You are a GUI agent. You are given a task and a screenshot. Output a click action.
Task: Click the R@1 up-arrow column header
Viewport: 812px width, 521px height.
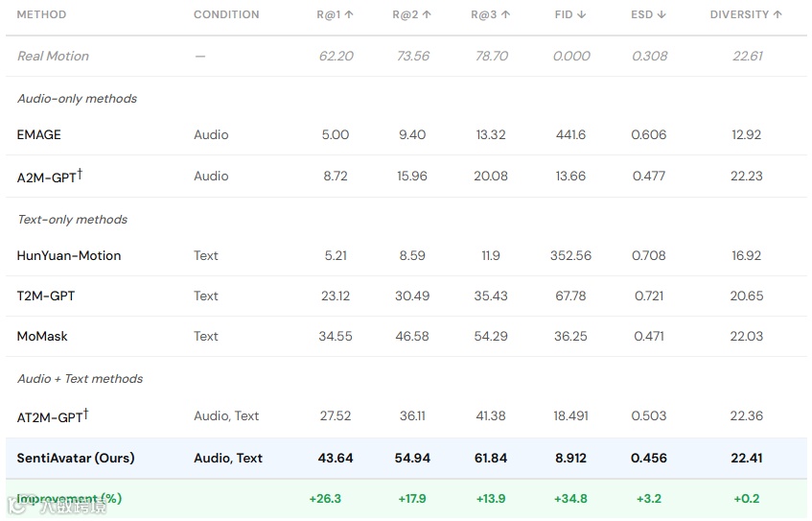[x=336, y=14]
